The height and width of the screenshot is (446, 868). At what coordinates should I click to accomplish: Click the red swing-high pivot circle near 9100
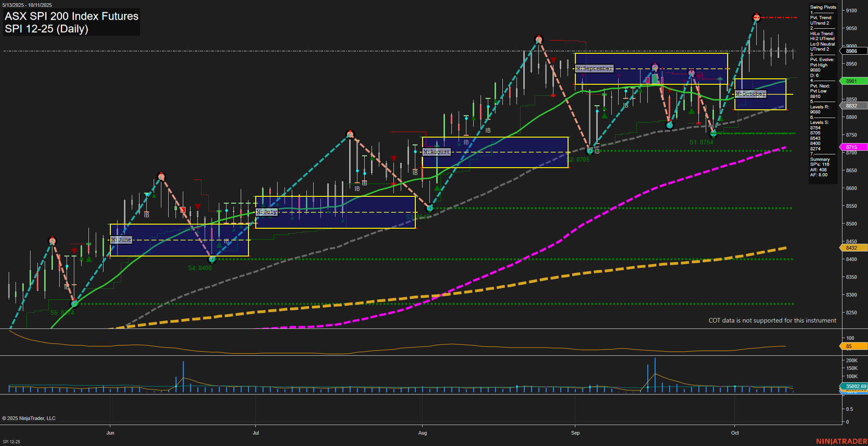(x=756, y=17)
